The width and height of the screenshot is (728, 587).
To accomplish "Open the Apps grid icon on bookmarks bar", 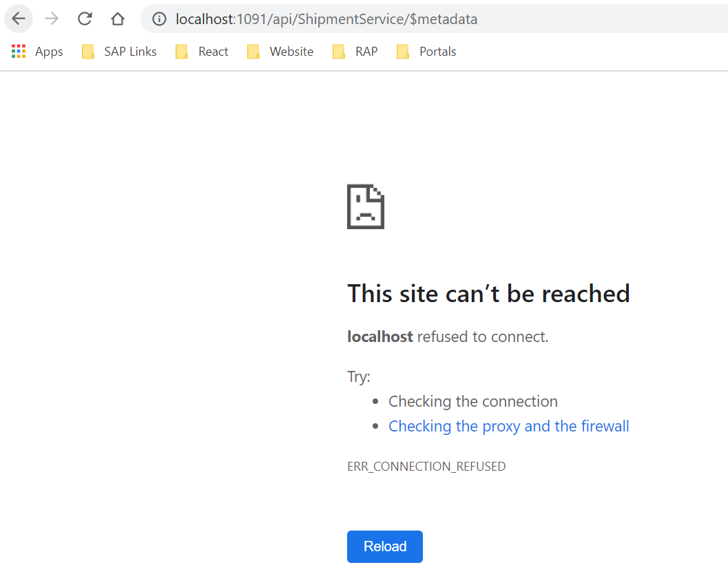I will point(18,51).
